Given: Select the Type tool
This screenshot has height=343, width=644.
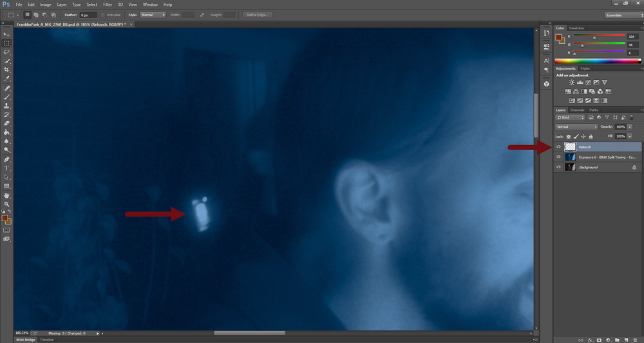Looking at the screenshot, I should click(6, 168).
